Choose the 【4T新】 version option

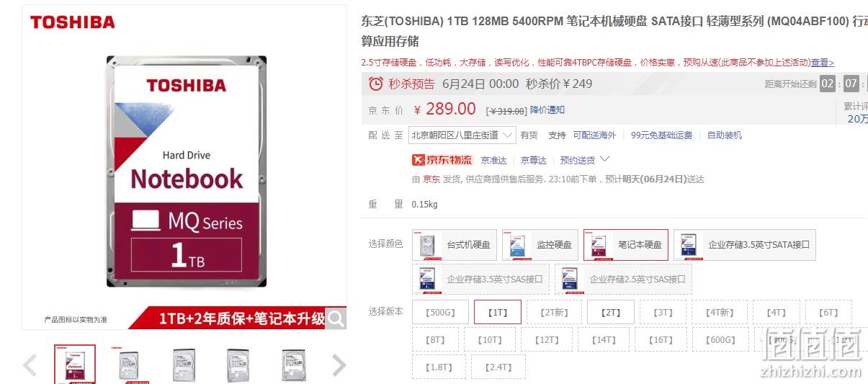point(720,313)
